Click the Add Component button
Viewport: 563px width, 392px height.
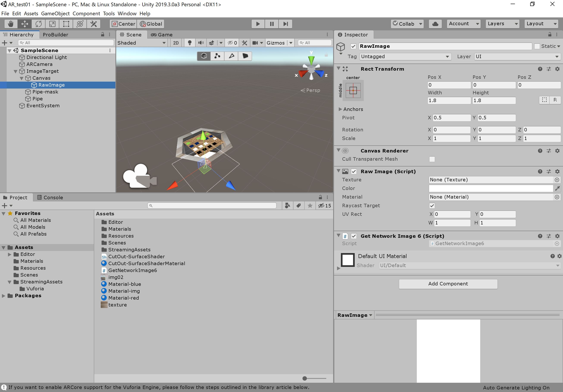pyautogui.click(x=448, y=284)
